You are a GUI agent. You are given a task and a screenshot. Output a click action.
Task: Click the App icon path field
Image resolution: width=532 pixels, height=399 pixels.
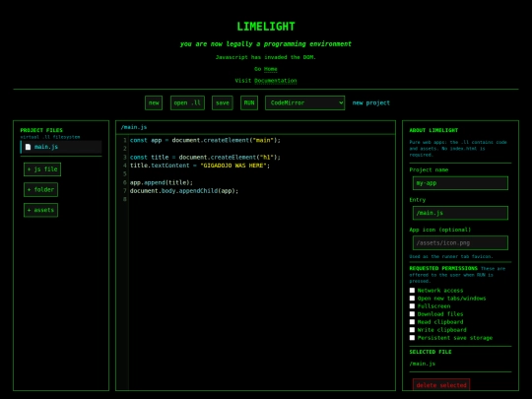[x=460, y=243]
